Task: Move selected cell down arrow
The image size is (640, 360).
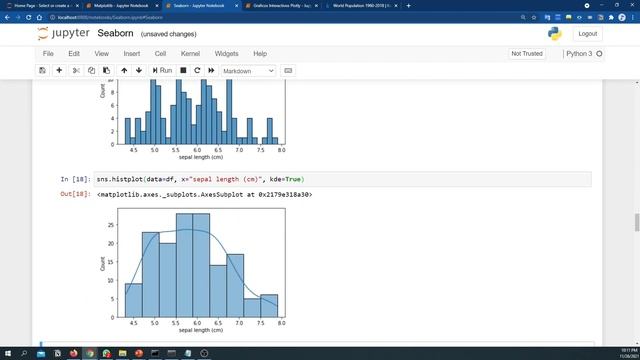Action: tap(139, 71)
